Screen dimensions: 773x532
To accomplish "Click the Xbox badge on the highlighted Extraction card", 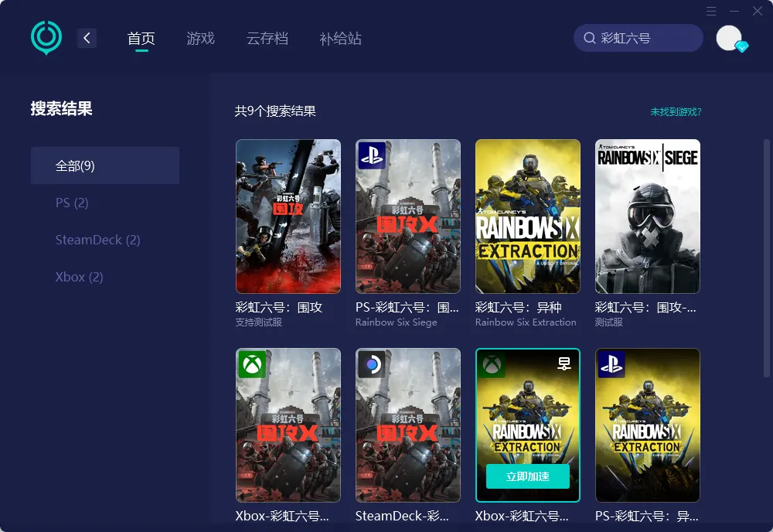I will [492, 364].
